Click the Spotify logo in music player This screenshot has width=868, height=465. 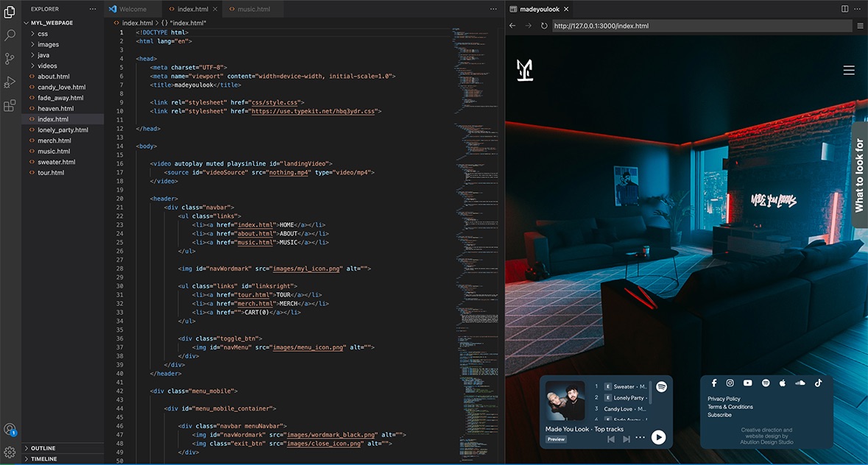click(661, 387)
